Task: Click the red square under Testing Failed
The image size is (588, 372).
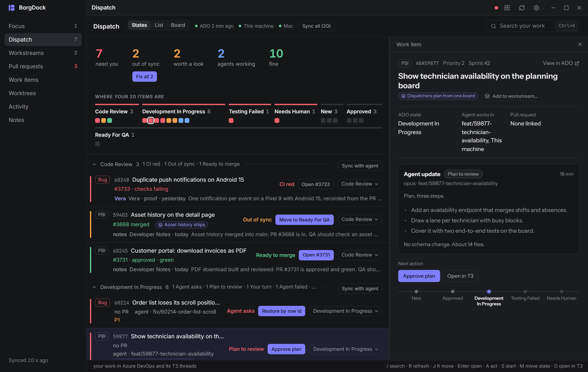Action: pyautogui.click(x=231, y=120)
